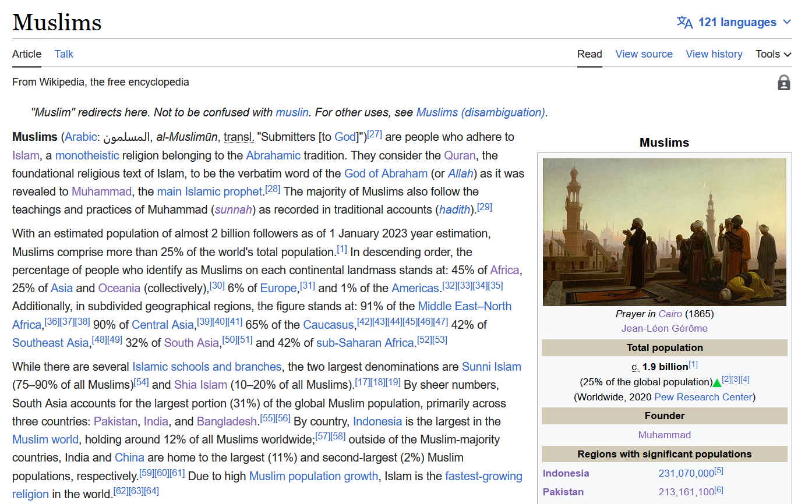The width and height of the screenshot is (812, 504).
Task: Click citation [30] after Oceania percentage
Action: (x=217, y=285)
